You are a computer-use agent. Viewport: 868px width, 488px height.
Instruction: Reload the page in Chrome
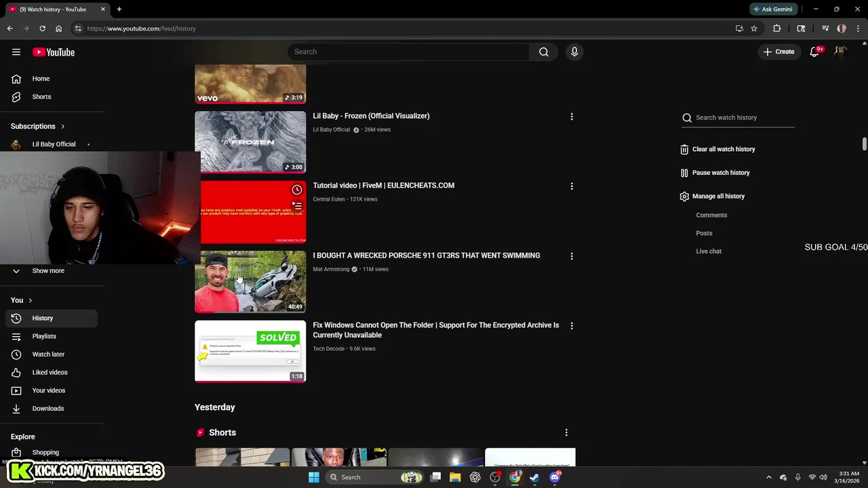(42, 28)
